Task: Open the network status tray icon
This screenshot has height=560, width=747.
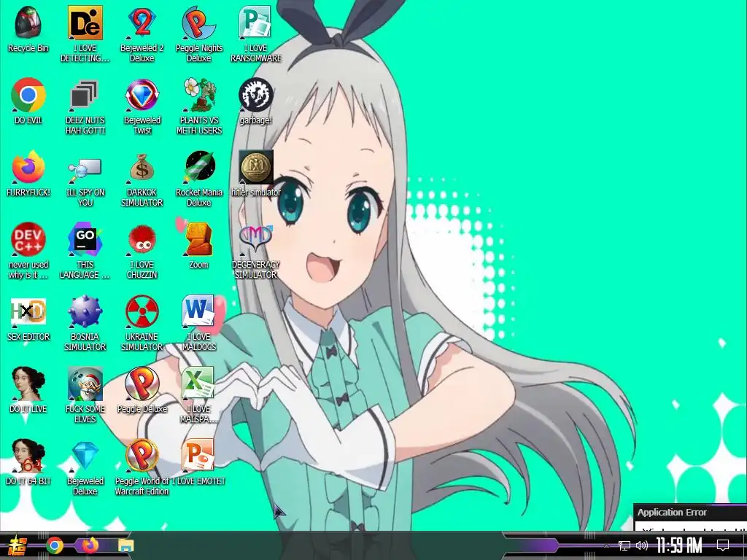Action: 624,545
